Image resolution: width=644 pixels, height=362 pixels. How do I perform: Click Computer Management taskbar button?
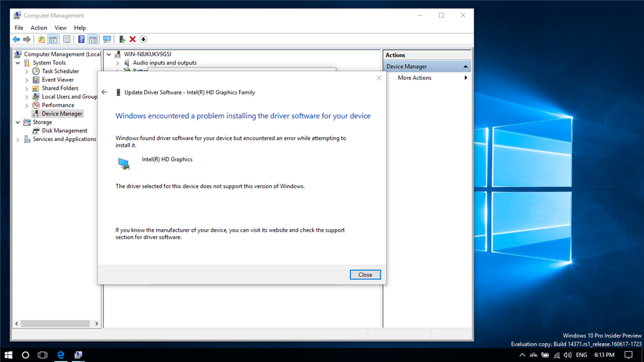pos(78,354)
